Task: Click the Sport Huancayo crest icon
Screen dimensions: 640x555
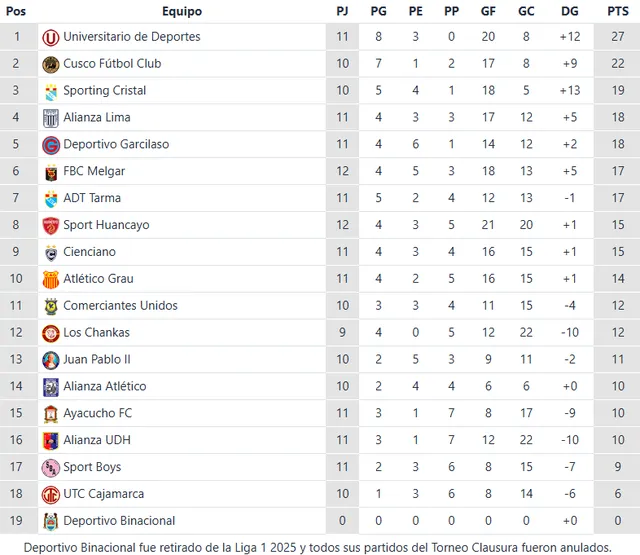Action: [x=51, y=226]
